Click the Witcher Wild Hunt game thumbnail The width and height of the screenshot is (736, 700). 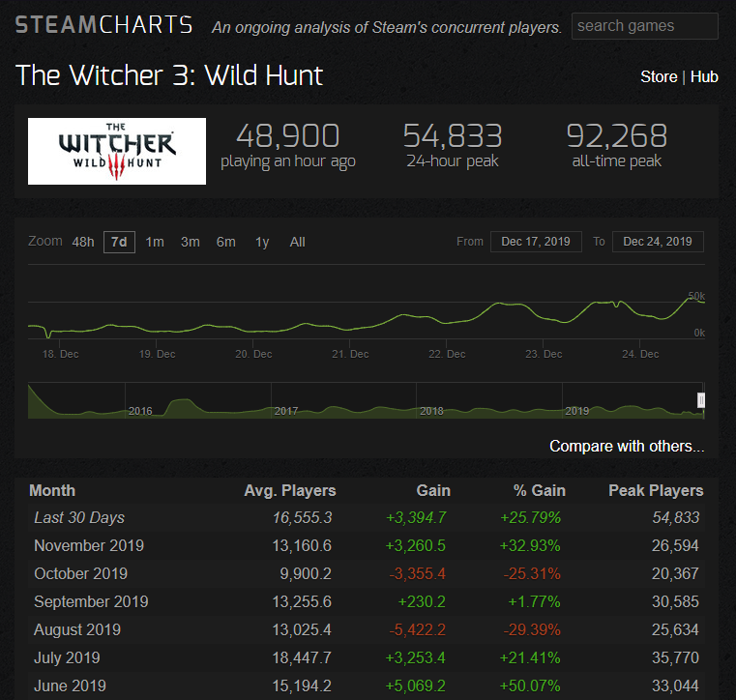[x=117, y=151]
